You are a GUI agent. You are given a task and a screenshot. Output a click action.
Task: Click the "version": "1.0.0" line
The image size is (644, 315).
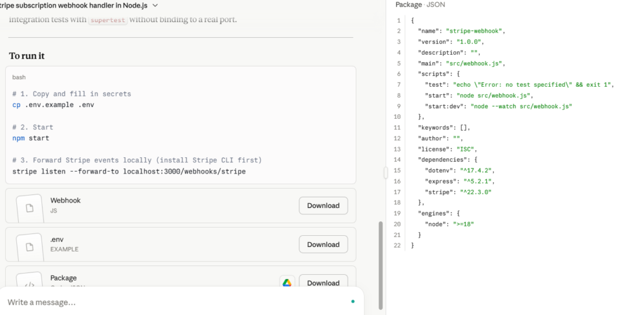452,41
